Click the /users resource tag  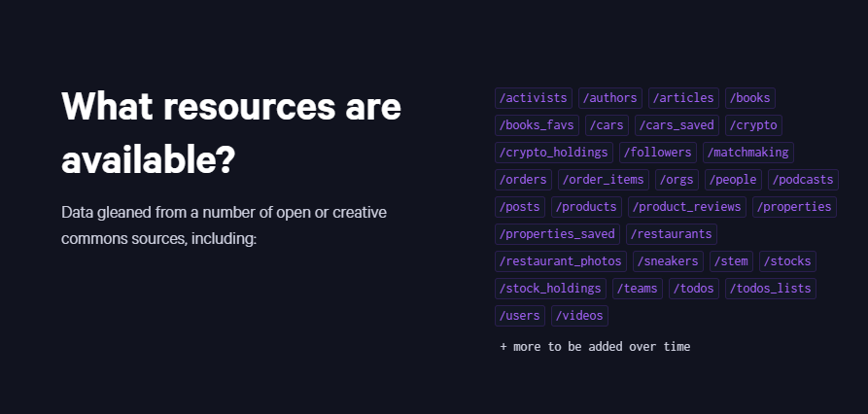[x=520, y=315]
